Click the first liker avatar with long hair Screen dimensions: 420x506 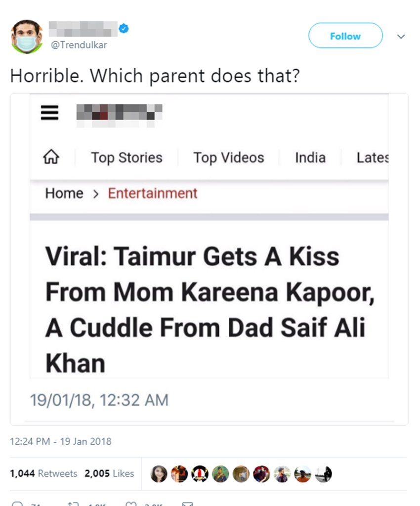(x=159, y=474)
